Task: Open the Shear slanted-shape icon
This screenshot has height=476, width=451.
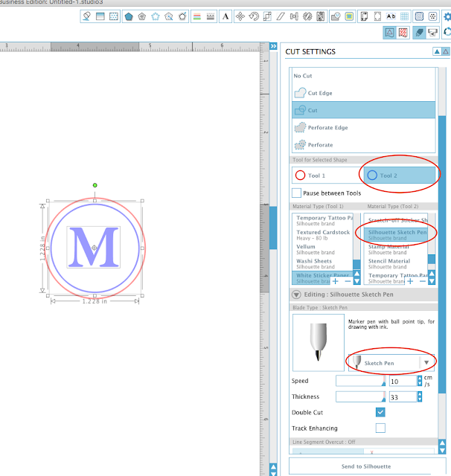Action: tap(281, 16)
